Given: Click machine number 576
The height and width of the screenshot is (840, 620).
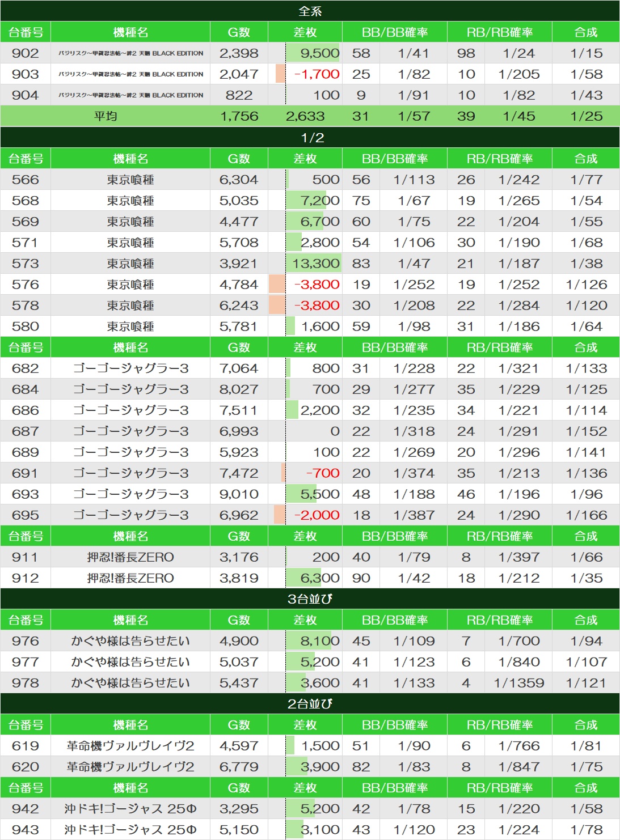Looking at the screenshot, I should 26,285.
